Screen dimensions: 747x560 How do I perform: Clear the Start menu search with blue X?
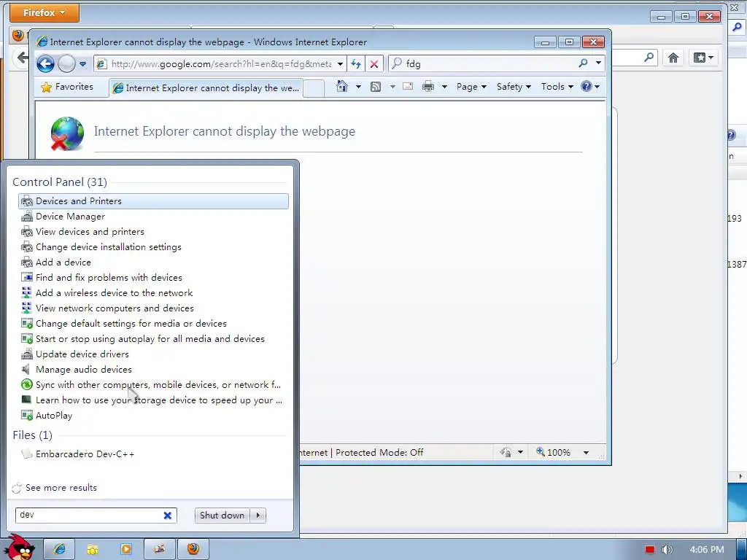click(x=168, y=516)
